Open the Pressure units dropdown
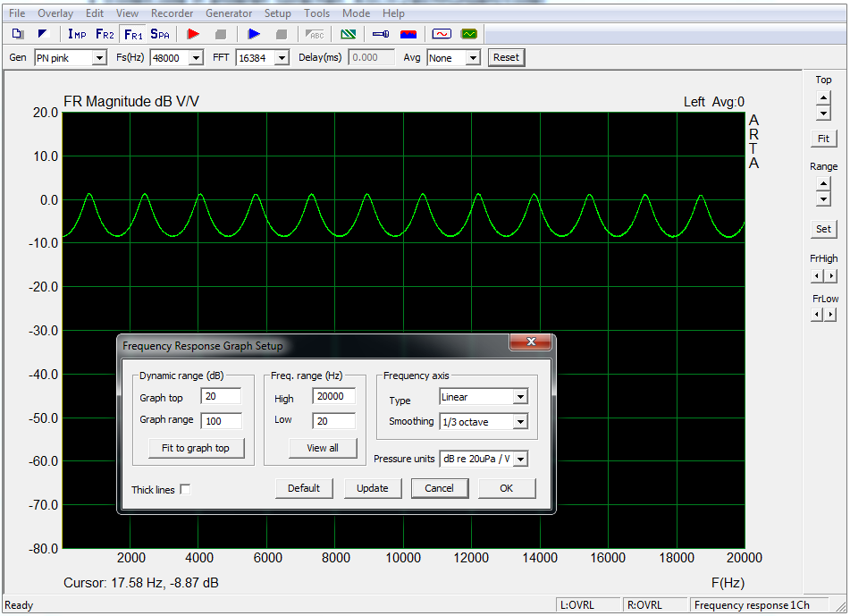This screenshot has width=850, height=616. 520,459
